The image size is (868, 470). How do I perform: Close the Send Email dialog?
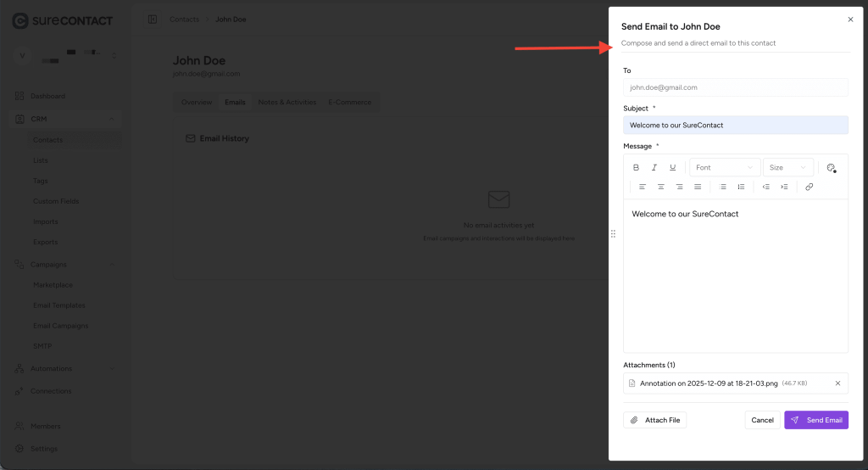850,20
